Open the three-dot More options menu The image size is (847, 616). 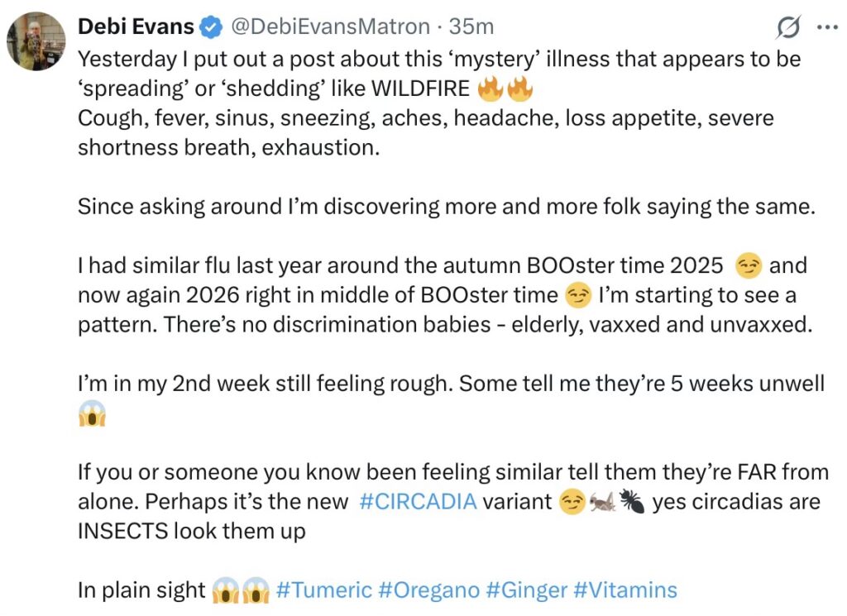pos(826,27)
